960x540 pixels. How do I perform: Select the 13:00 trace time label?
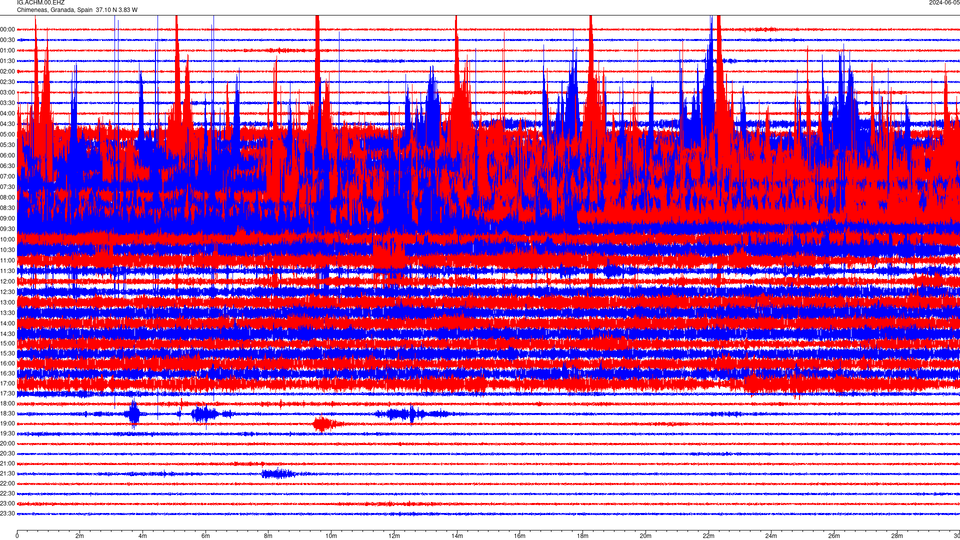(8, 302)
